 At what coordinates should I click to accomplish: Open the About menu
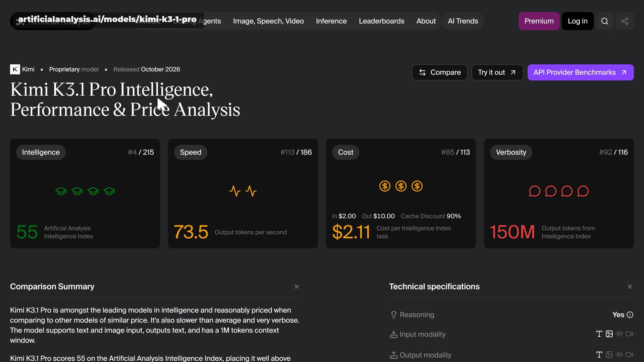coord(426,21)
